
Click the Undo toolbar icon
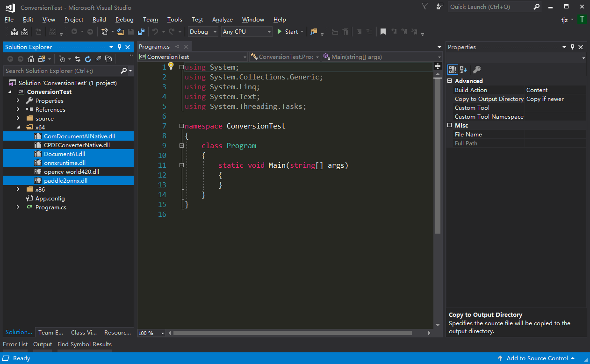click(155, 32)
